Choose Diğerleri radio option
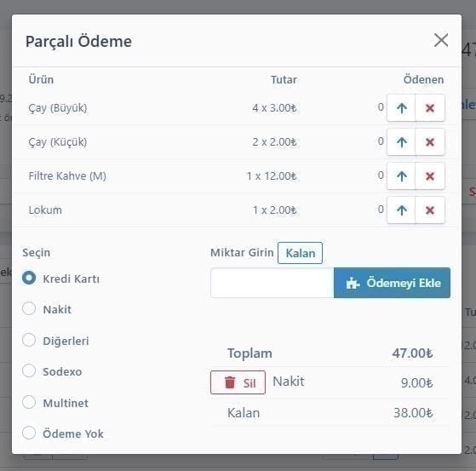The height and width of the screenshot is (471, 476). (29, 340)
